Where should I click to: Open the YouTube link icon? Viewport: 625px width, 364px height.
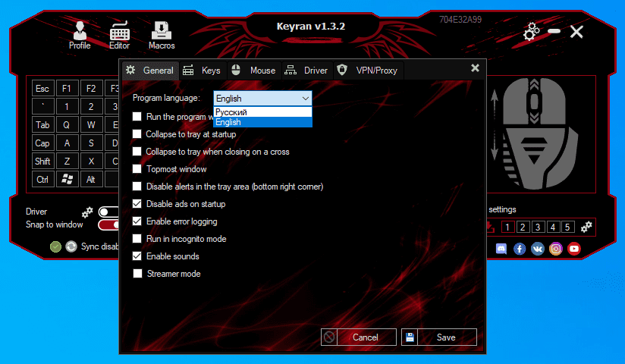click(574, 249)
